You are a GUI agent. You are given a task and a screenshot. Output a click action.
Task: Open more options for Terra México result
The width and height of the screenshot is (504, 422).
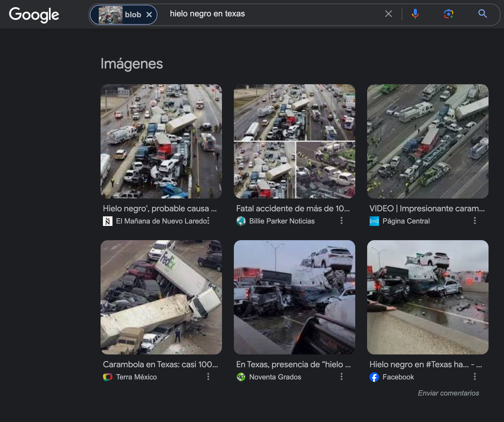click(x=208, y=376)
